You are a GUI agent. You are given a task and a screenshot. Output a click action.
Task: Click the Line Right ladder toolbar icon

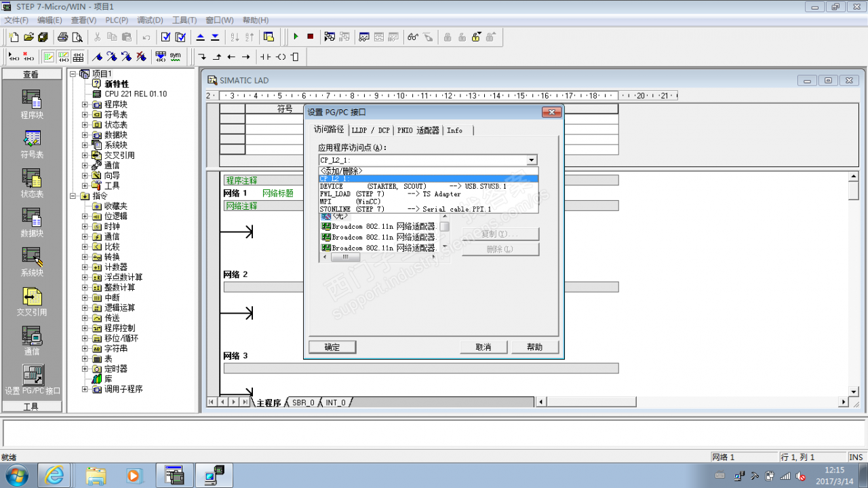[246, 56]
